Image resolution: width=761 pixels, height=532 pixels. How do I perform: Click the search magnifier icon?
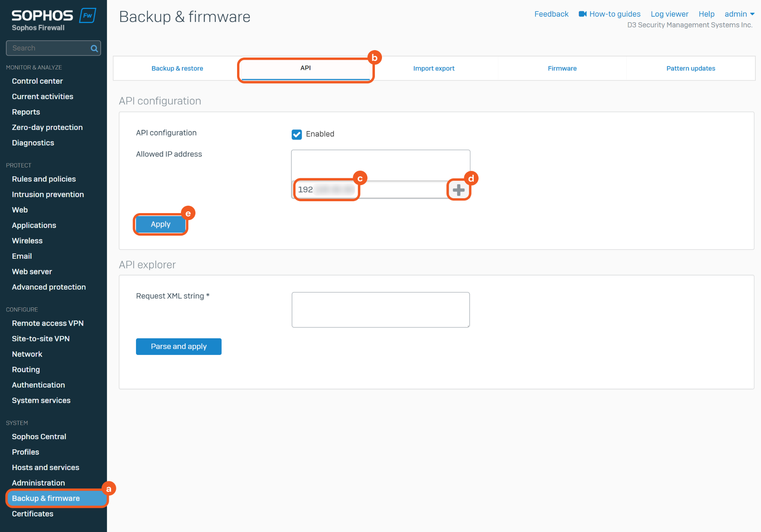(x=94, y=48)
